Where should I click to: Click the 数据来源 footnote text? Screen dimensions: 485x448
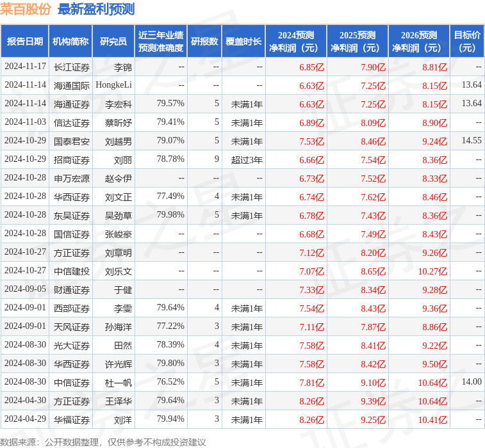coord(103,442)
